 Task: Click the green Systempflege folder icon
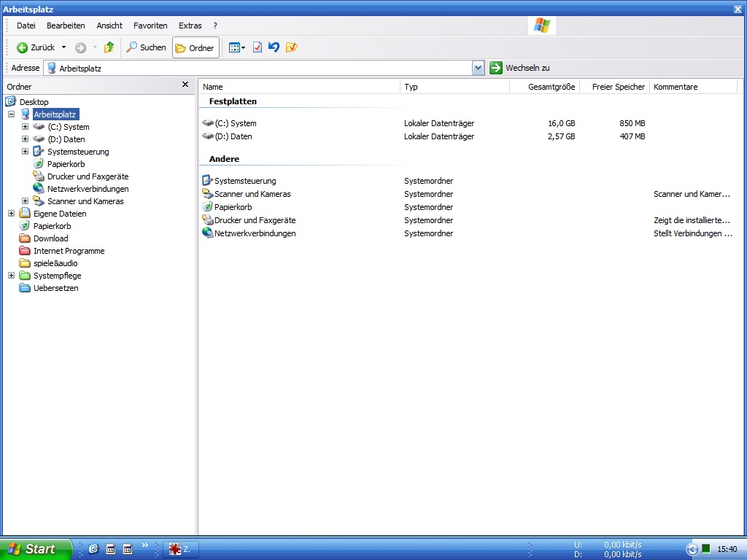(x=25, y=275)
